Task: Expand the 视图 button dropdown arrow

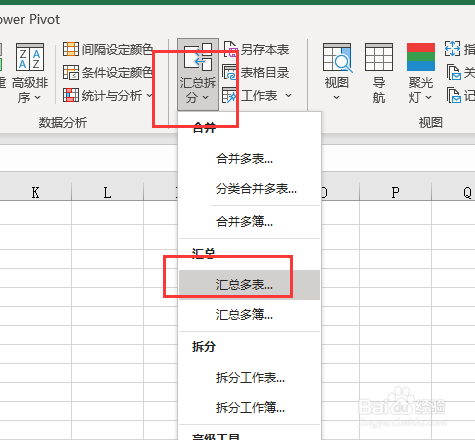Action: [337, 98]
